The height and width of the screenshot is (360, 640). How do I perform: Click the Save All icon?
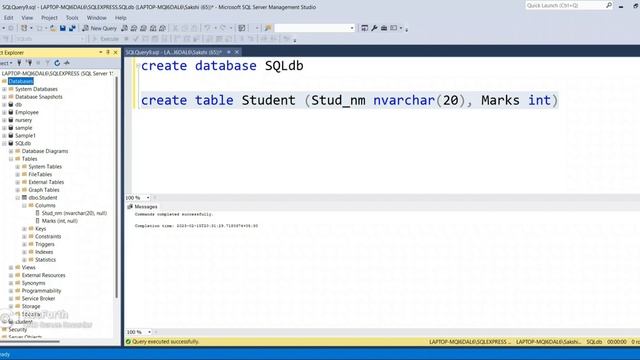[72, 28]
